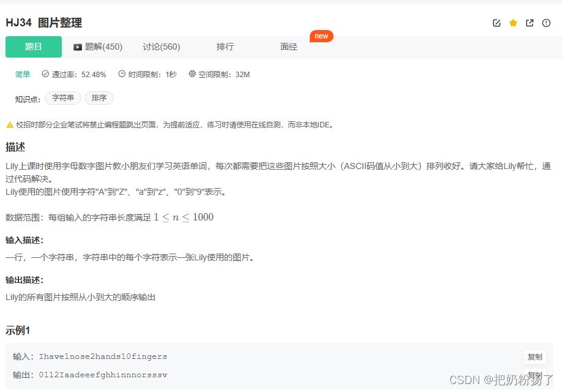Open the external share icon
Viewport: 562px width, 392px height.
[x=529, y=23]
